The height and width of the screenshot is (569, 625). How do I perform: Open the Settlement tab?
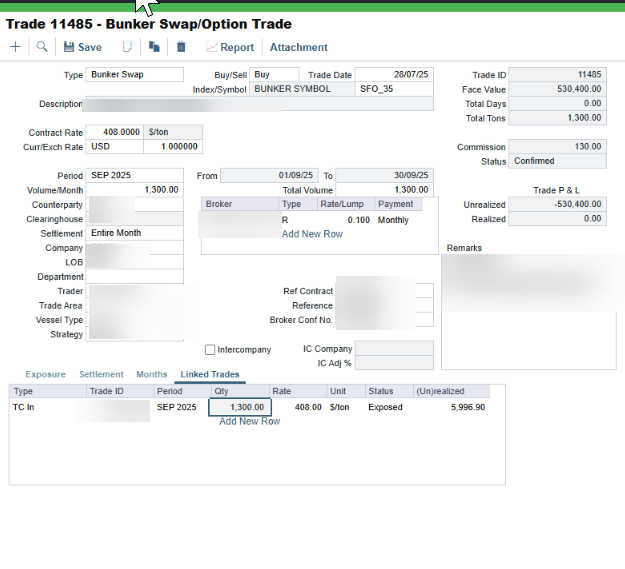101,374
